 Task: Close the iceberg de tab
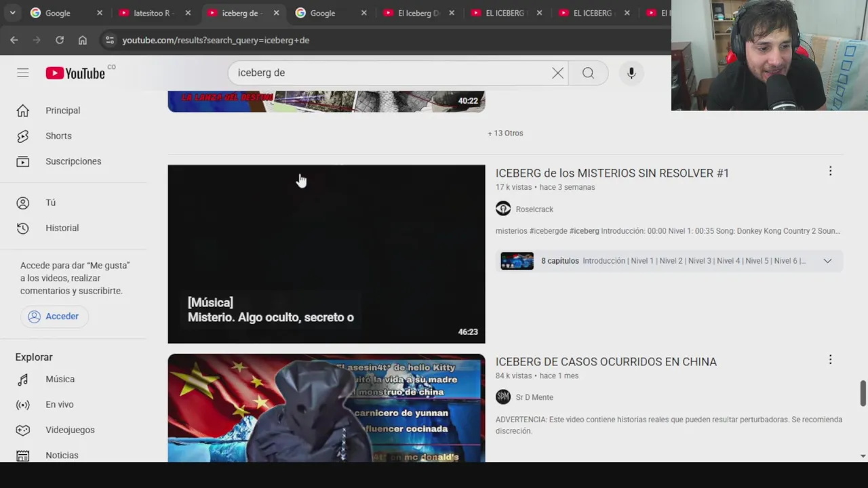point(276,13)
